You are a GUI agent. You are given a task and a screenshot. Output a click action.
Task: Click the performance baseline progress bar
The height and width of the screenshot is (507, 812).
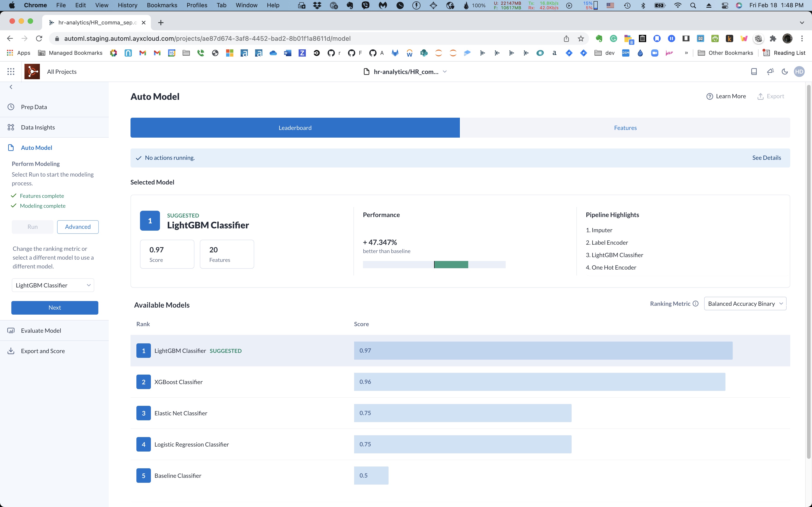tap(434, 265)
